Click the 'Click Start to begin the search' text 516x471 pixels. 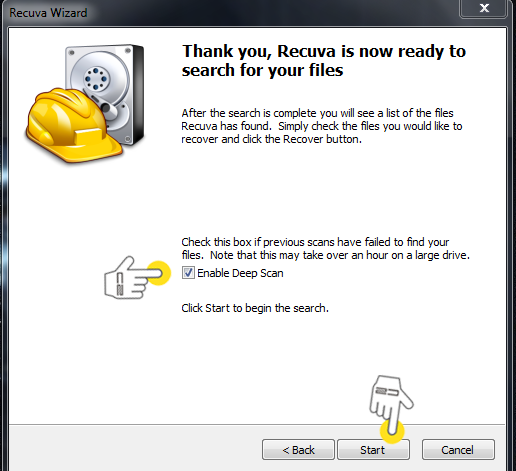[x=255, y=308]
